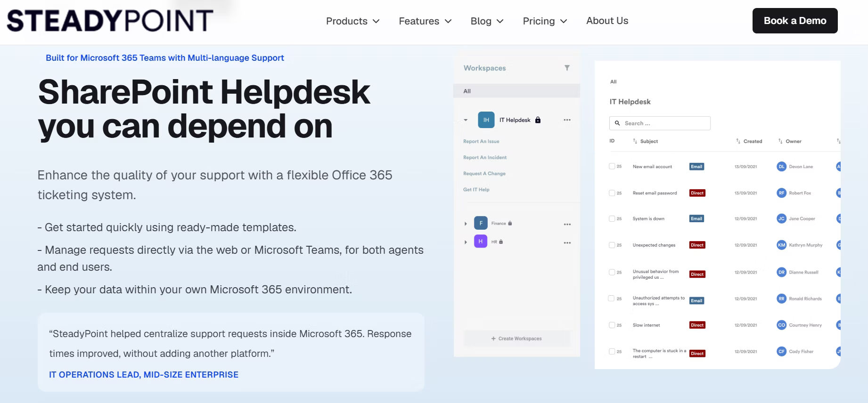
Task: Open the Slow internet ticket
Action: pos(646,325)
